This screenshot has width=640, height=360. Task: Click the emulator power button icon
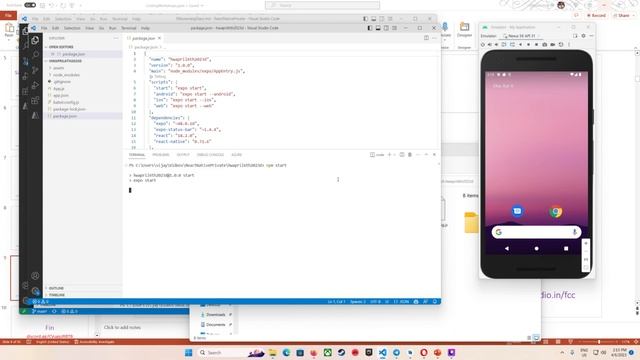[x=483, y=44]
